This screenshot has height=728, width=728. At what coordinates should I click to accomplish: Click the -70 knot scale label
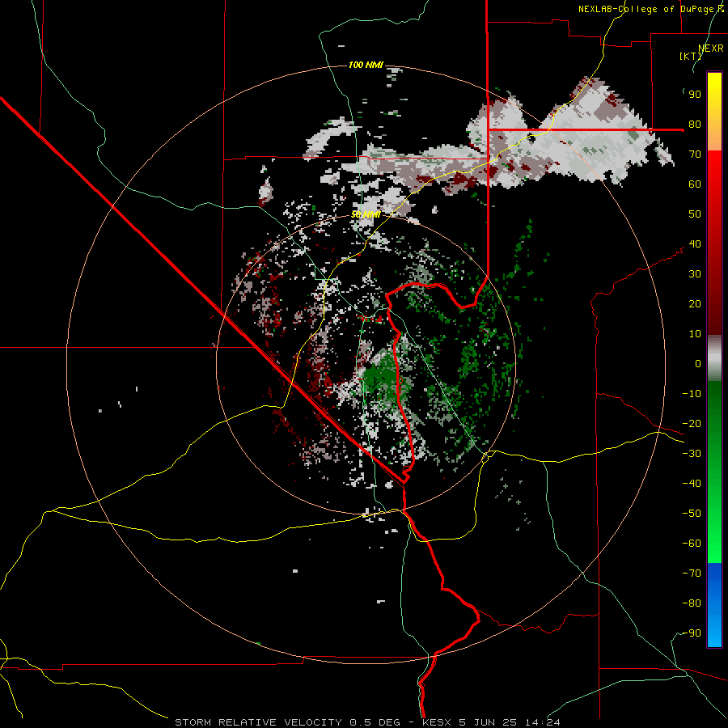pos(692,574)
